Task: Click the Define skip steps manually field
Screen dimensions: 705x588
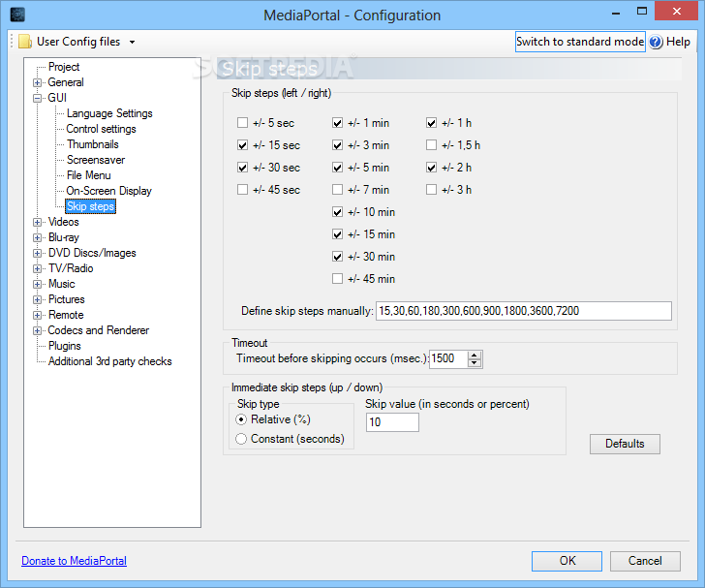Action: (x=524, y=311)
